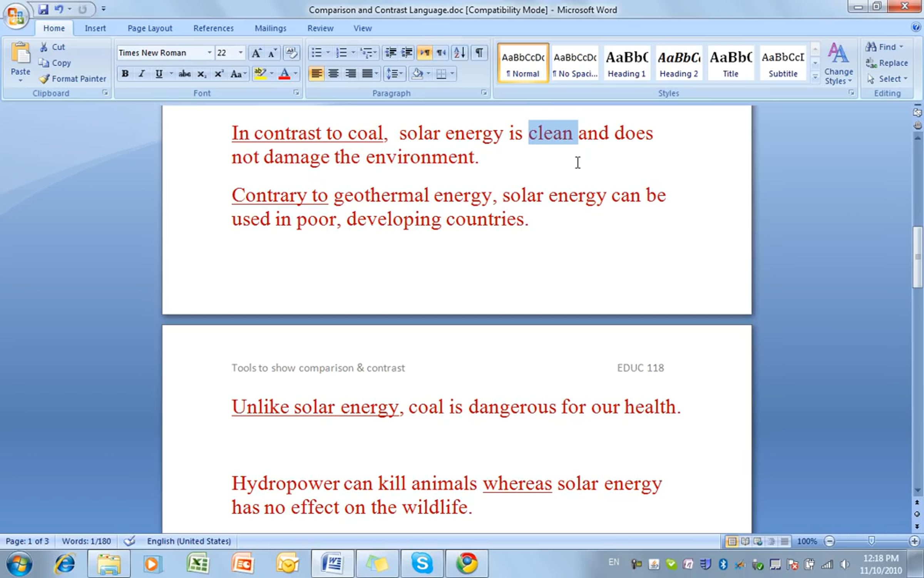The width and height of the screenshot is (924, 578).
Task: Toggle Show/Hide paragraph marks
Action: click(479, 53)
